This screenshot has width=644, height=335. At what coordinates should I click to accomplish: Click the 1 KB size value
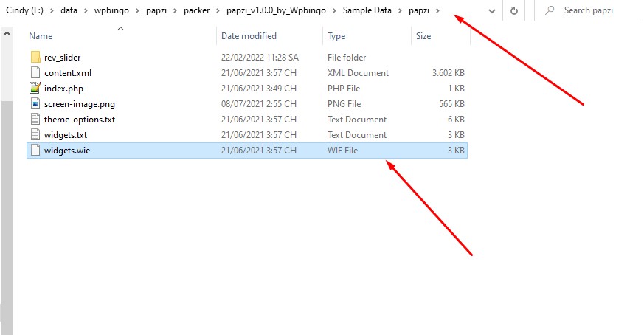point(456,89)
